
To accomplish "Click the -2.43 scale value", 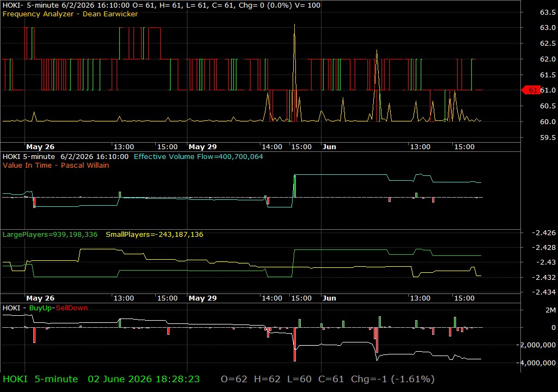I will click(545, 262).
